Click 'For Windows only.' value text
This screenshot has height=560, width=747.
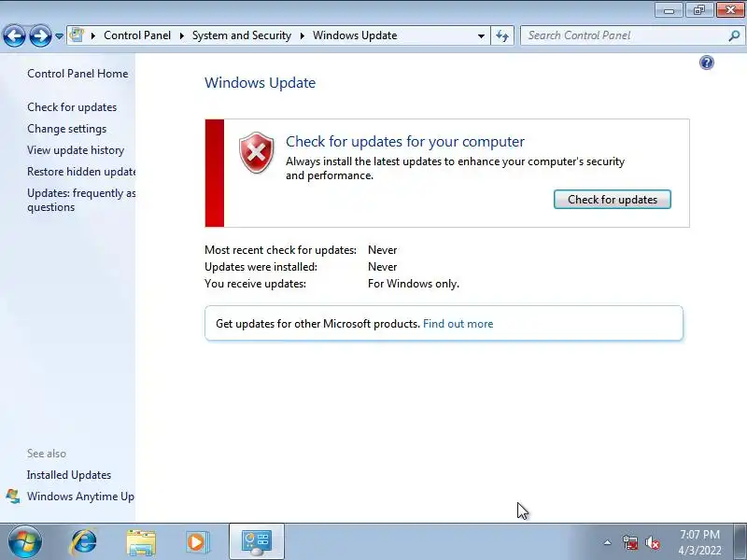coord(414,284)
